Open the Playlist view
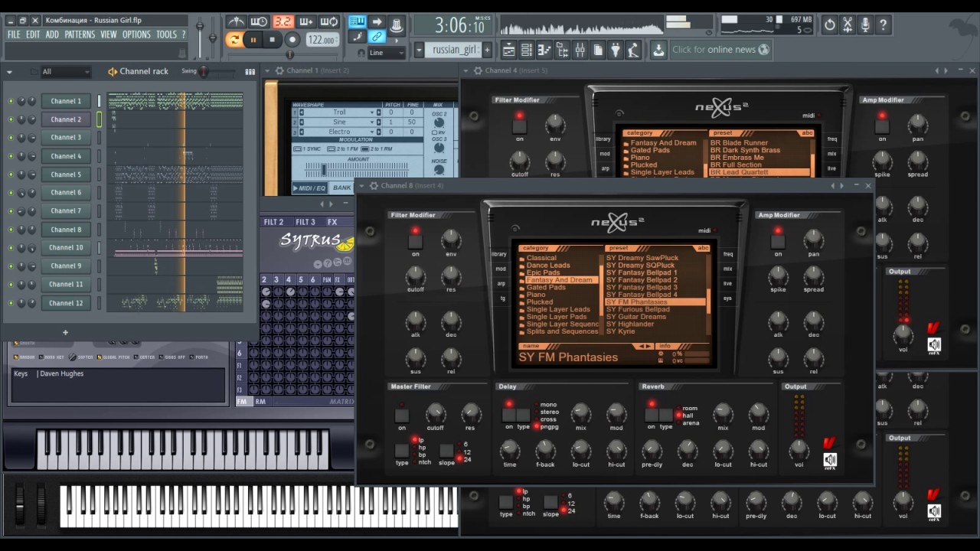Viewport: 980px width, 551px height. click(x=508, y=50)
